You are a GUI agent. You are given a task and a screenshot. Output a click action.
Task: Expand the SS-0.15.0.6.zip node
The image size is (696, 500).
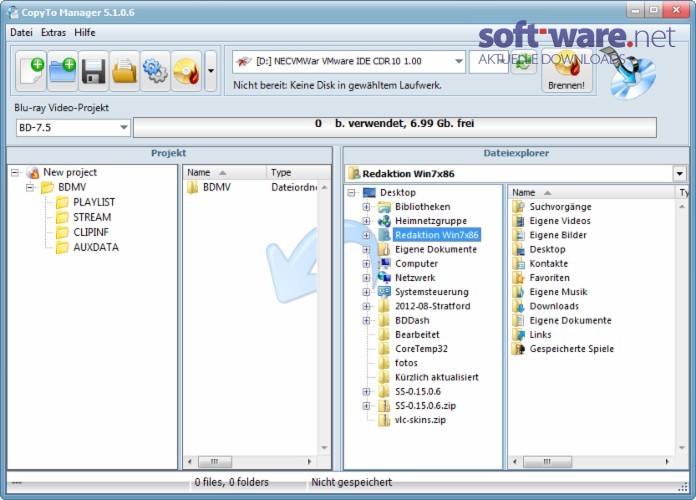(366, 406)
